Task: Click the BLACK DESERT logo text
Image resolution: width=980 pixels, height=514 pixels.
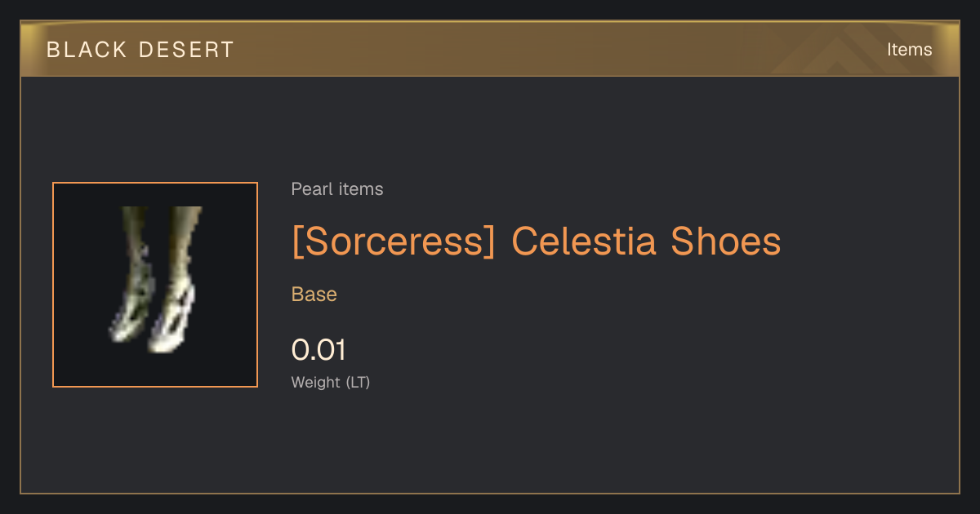Action: [140, 50]
